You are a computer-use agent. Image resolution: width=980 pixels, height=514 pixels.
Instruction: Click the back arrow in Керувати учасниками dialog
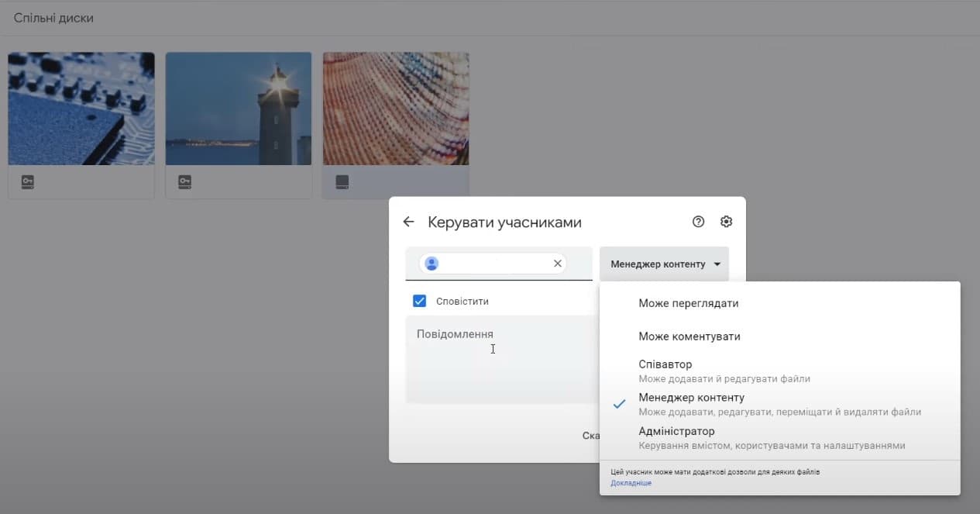tap(409, 223)
